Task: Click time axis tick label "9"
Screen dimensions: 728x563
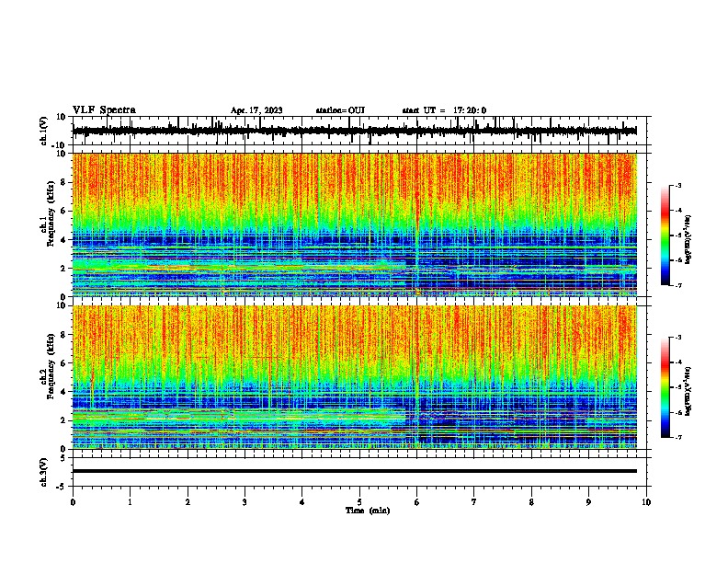Action: [588, 502]
